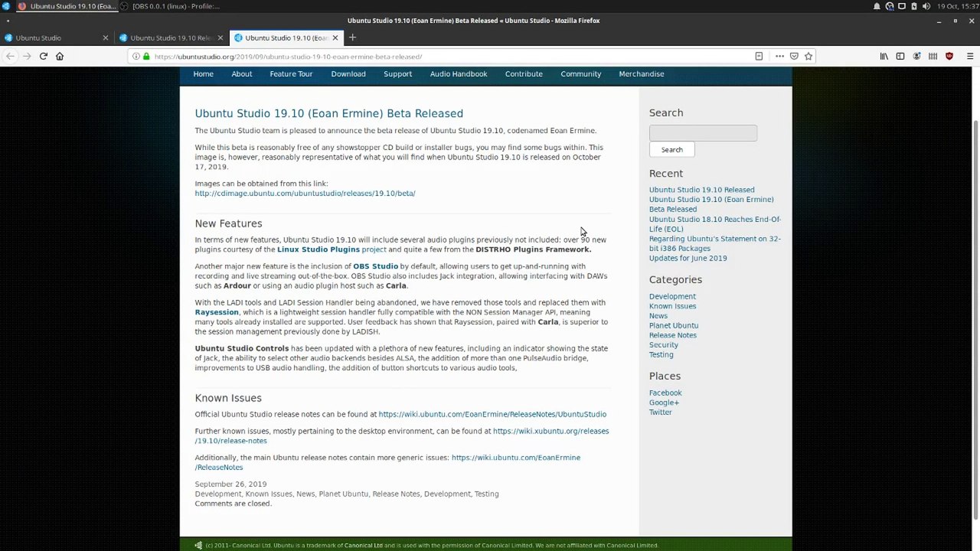980x551 pixels.
Task: Switch to Ubuntu Studio 19.10 Released tab
Action: click(x=172, y=37)
